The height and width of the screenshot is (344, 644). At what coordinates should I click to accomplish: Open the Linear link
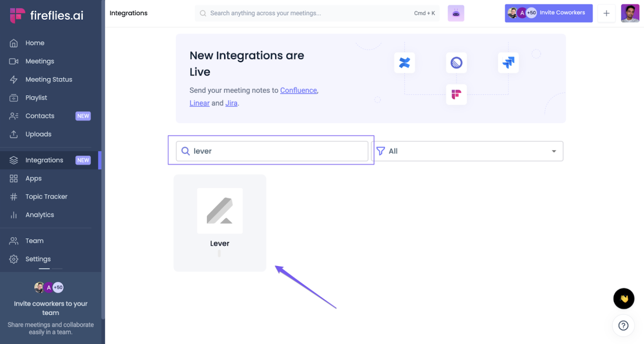click(199, 103)
